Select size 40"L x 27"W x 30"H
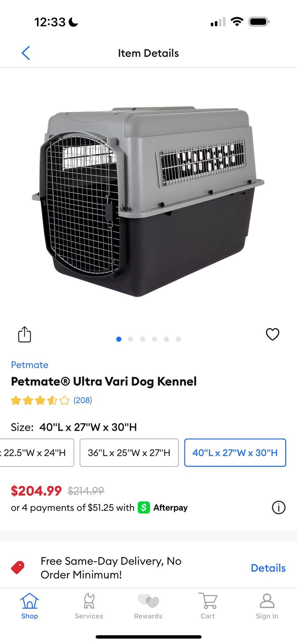 coord(235,452)
